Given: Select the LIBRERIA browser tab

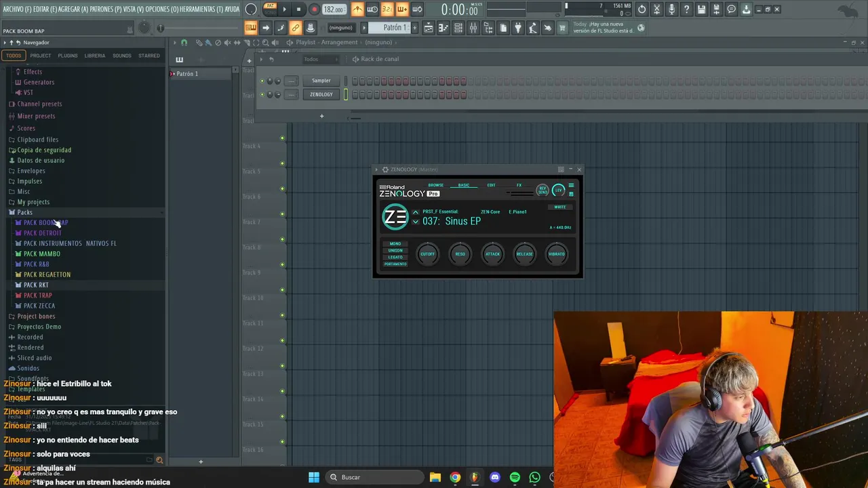Looking at the screenshot, I should [x=95, y=56].
